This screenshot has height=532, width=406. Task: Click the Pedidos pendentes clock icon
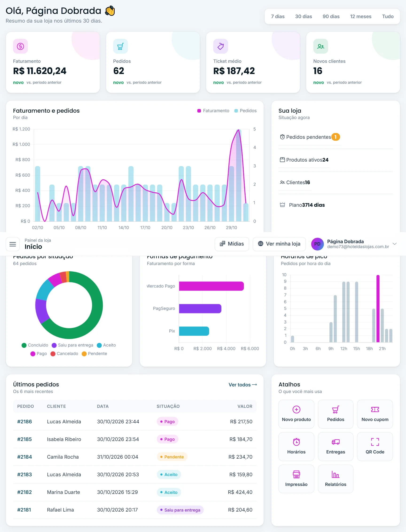tap(282, 137)
